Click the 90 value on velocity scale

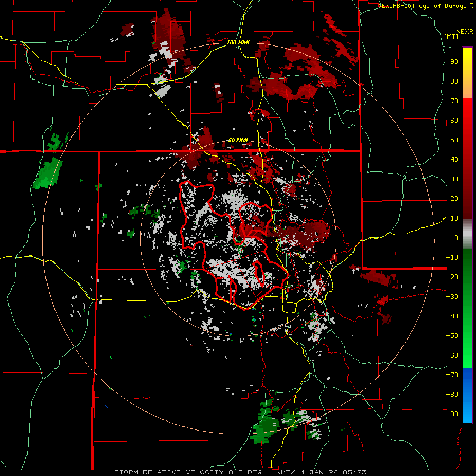pyautogui.click(x=454, y=62)
